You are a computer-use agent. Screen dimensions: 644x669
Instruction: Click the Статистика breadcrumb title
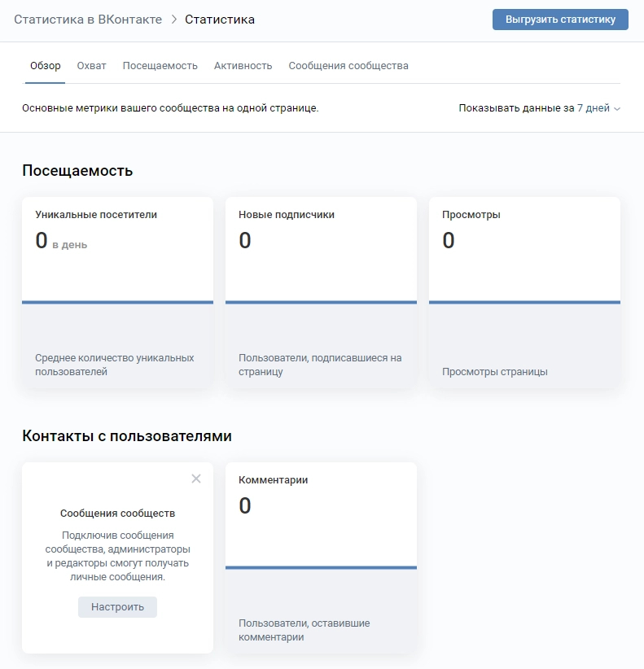point(220,20)
